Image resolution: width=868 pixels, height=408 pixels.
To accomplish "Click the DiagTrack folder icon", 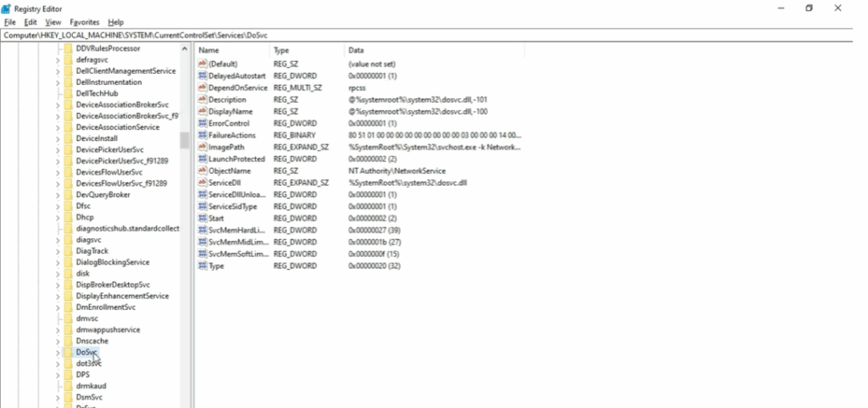I will (x=68, y=251).
